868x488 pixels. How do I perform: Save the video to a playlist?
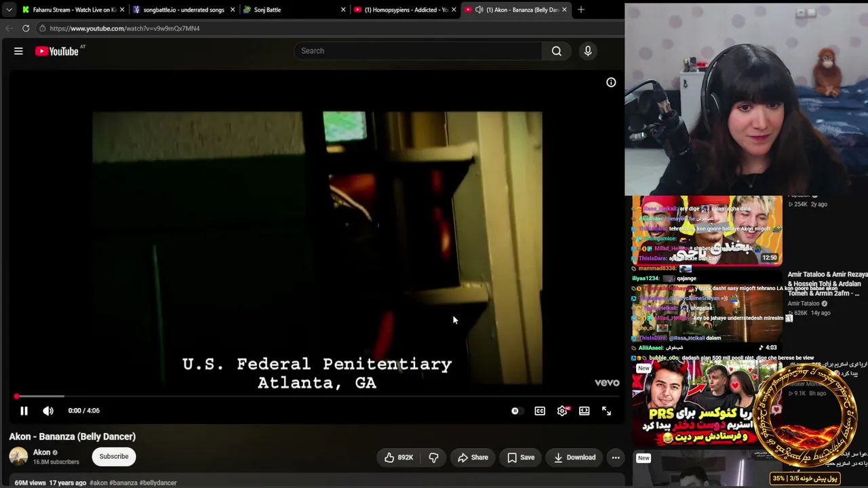coord(521,457)
